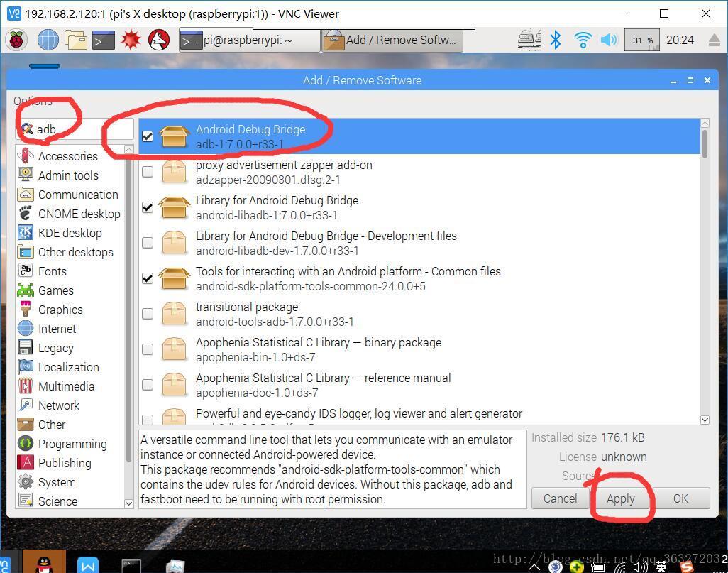Open the QQ penguin in Windows taskbar

tap(44, 563)
